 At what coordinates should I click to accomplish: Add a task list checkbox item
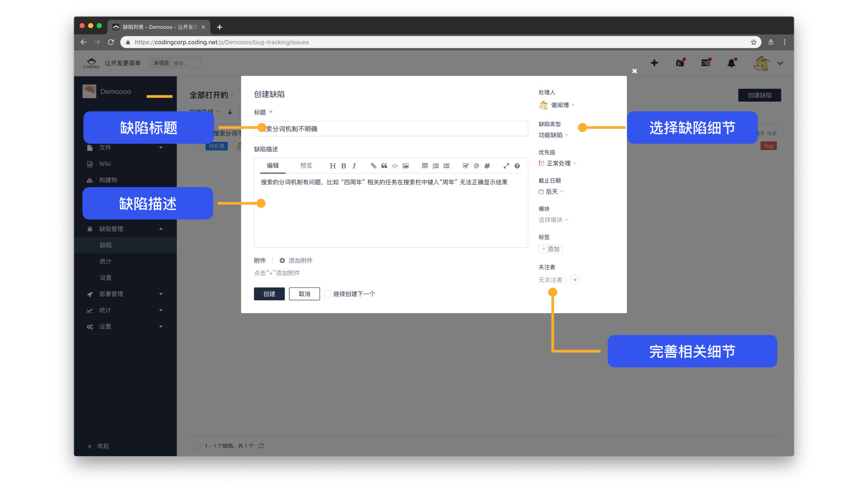click(465, 166)
